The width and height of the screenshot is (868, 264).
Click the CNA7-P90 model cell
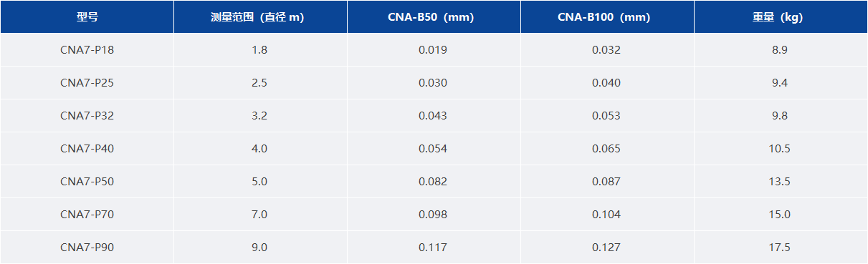tap(87, 248)
